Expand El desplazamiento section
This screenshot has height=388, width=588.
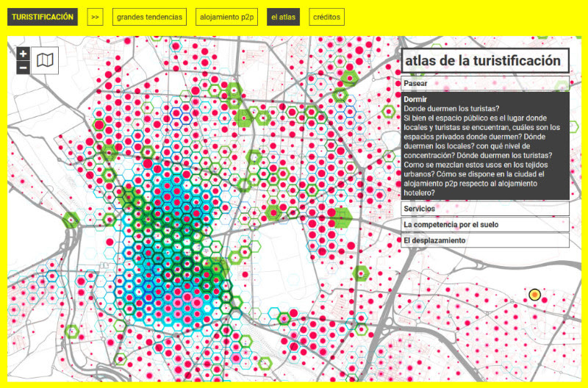point(485,240)
